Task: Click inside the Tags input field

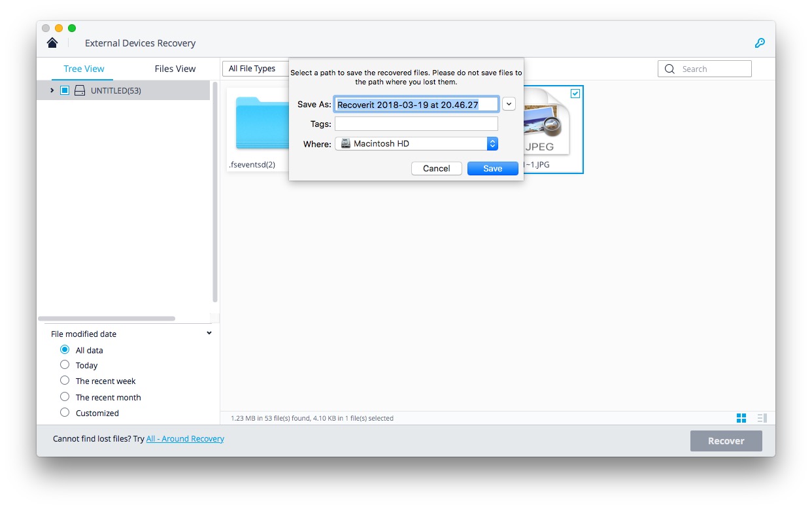Action: (x=416, y=124)
